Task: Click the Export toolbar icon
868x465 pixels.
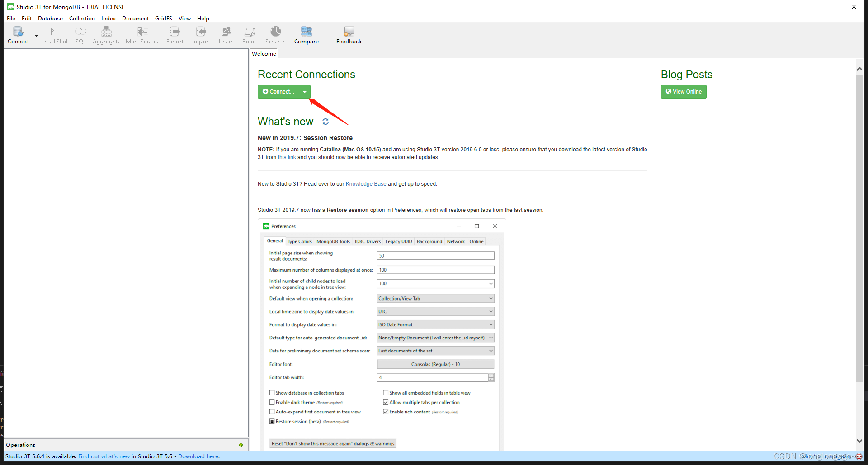Action: (175, 35)
